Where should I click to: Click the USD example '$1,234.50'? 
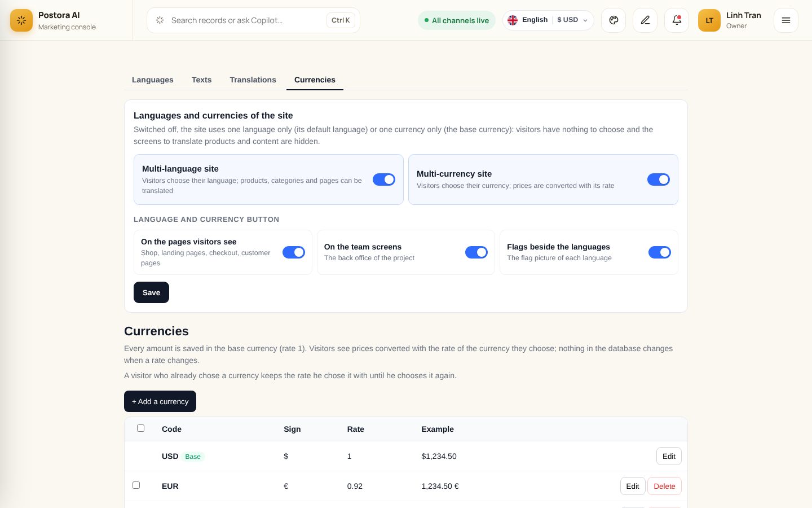[x=439, y=456]
